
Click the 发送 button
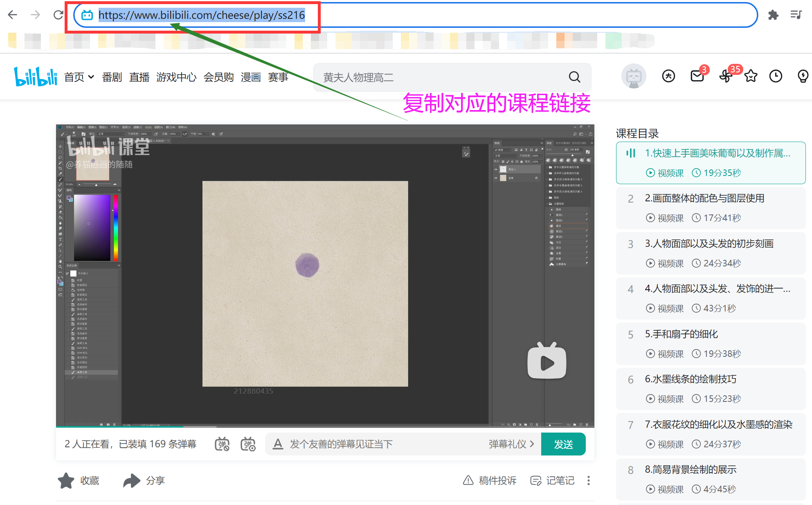563,444
